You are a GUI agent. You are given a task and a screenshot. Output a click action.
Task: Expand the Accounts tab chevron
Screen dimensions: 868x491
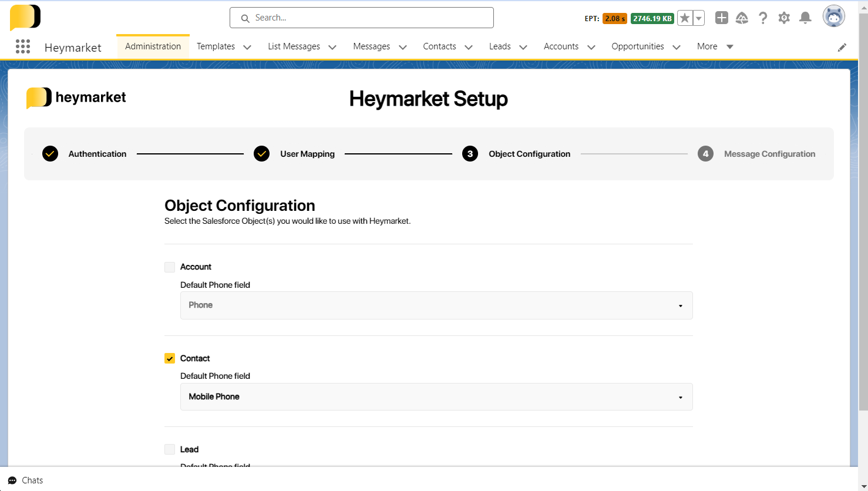point(591,47)
